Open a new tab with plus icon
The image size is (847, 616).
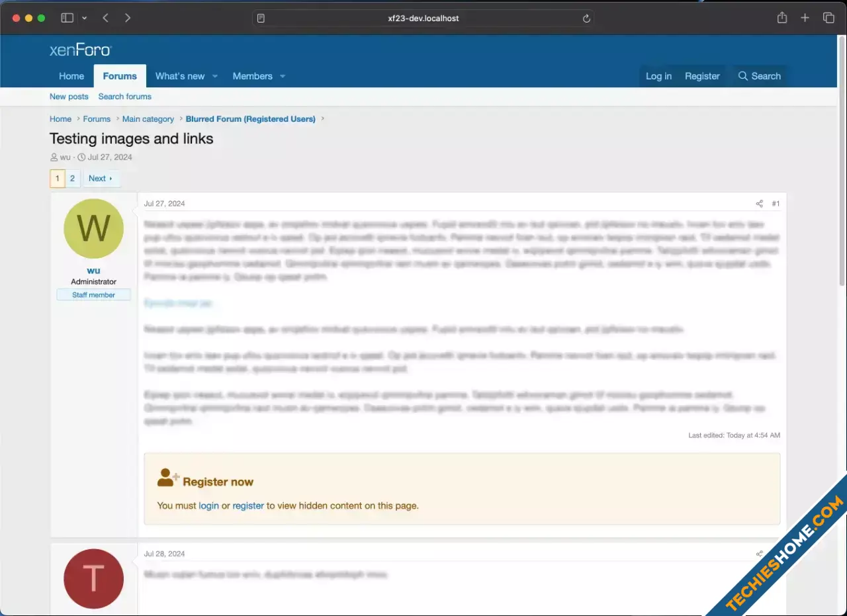pyautogui.click(x=805, y=18)
